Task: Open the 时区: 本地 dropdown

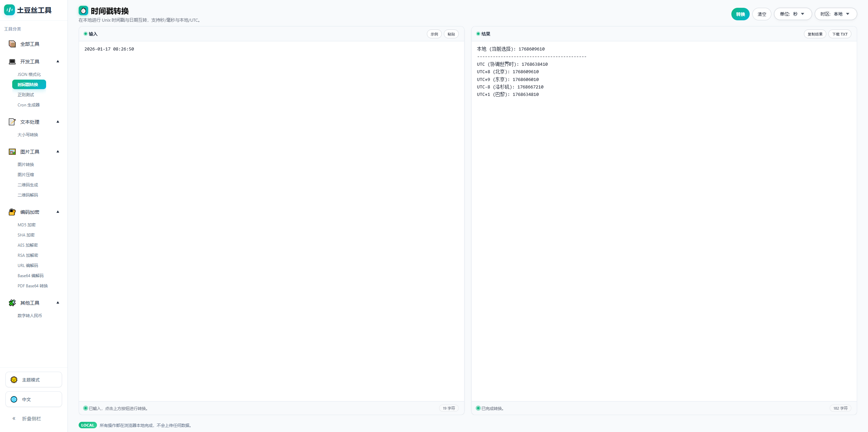Action: tap(835, 14)
